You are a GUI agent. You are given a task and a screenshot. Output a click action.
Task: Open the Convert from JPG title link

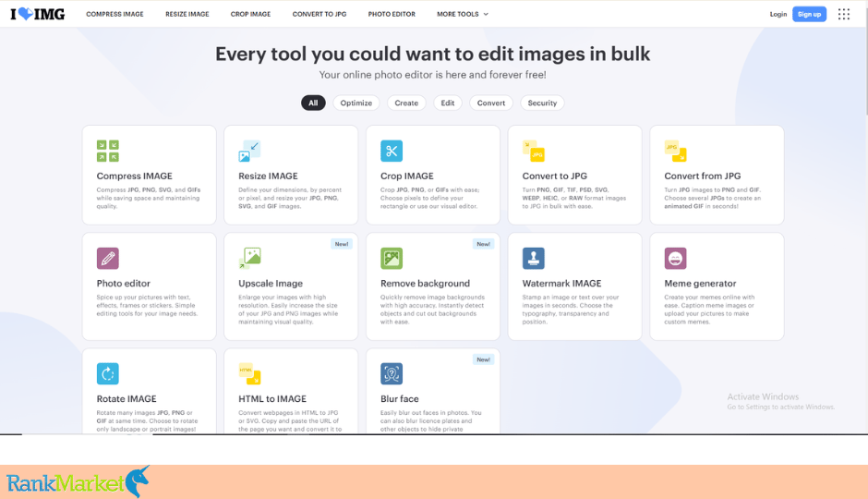pos(703,176)
